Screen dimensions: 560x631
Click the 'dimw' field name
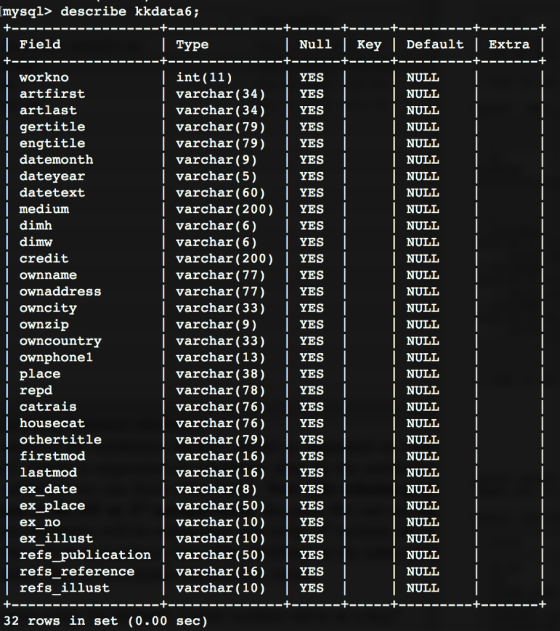pyautogui.click(x=36, y=242)
